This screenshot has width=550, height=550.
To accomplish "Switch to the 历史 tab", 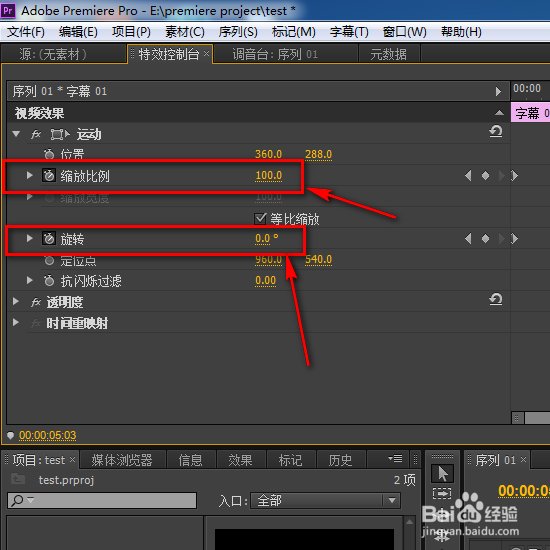I will [x=340, y=460].
